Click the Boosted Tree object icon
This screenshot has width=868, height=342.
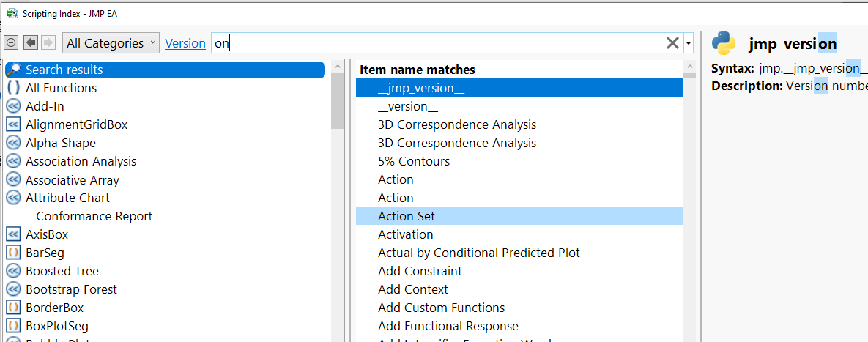(x=13, y=271)
